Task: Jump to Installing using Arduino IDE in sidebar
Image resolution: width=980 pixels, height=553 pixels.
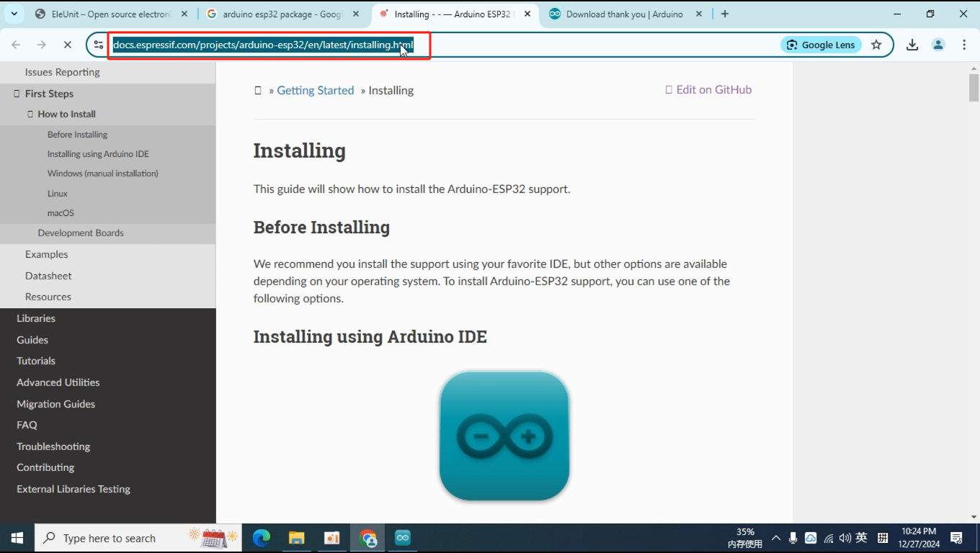Action: point(98,154)
